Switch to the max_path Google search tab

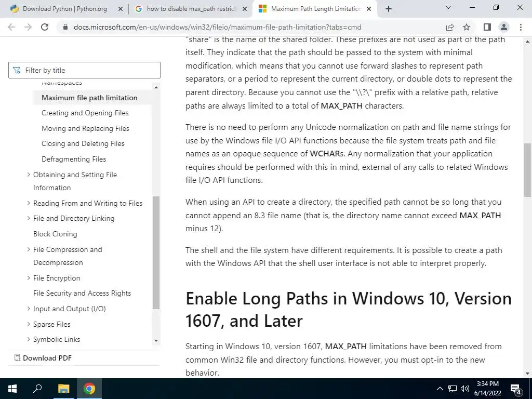click(x=191, y=9)
